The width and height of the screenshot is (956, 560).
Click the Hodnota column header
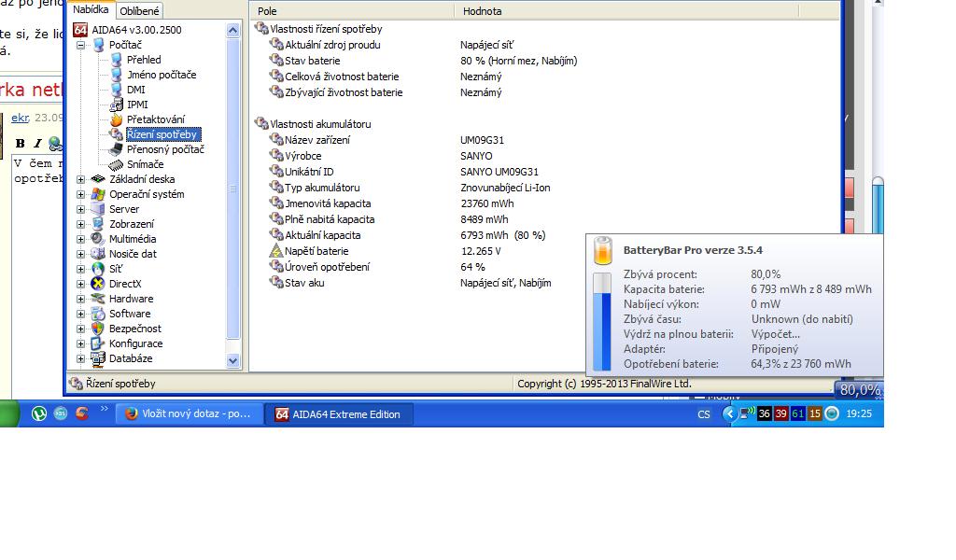pos(626,11)
